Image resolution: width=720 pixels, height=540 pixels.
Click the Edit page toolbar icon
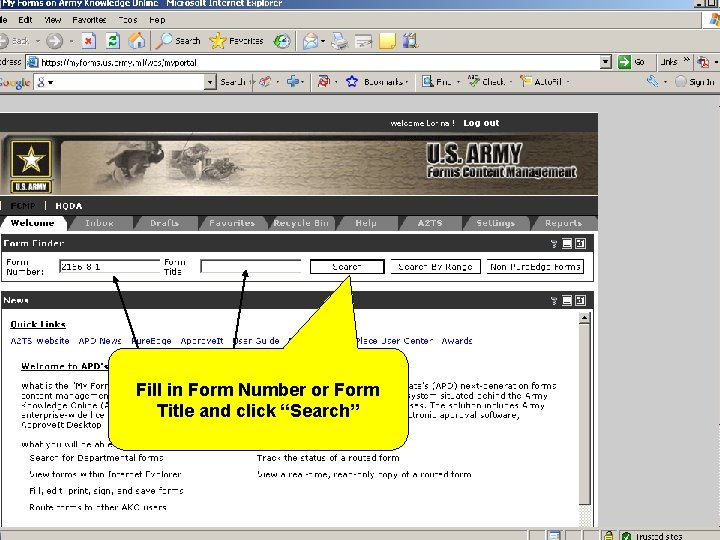tap(363, 41)
